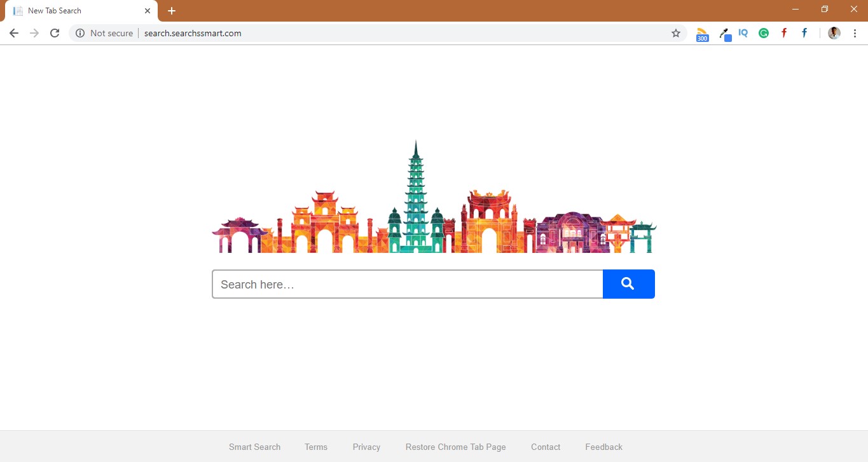Screen dimensions: 868x462
Task: Bookmark this page with the star icon
Action: coord(676,33)
